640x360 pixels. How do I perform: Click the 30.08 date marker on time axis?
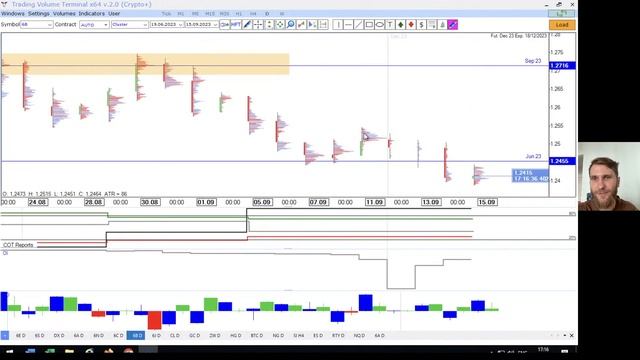pos(150,202)
